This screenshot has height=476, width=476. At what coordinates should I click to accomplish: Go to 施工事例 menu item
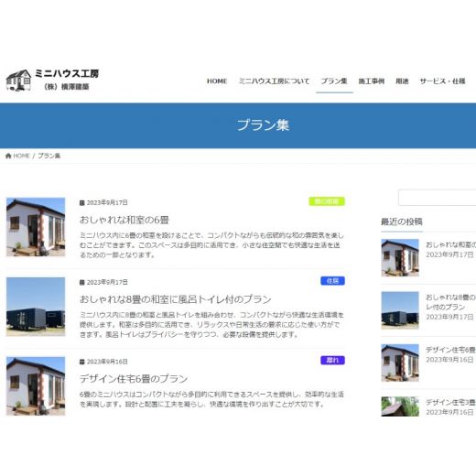click(372, 81)
